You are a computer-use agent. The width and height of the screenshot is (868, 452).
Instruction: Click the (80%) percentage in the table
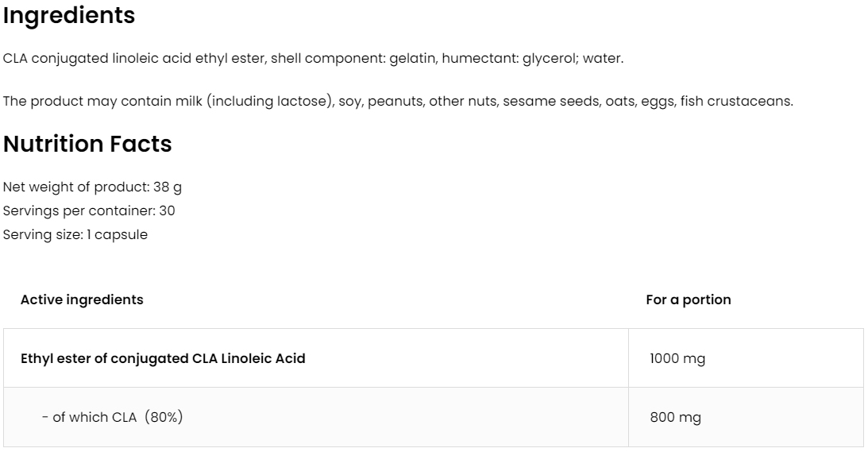164,417
